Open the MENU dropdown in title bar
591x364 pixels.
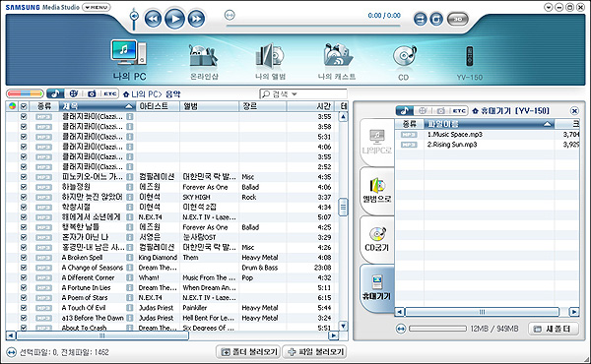point(97,7)
